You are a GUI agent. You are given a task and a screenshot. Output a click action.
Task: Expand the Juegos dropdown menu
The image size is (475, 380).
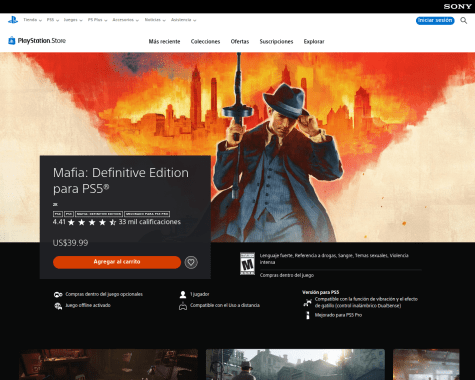pyautogui.click(x=73, y=20)
